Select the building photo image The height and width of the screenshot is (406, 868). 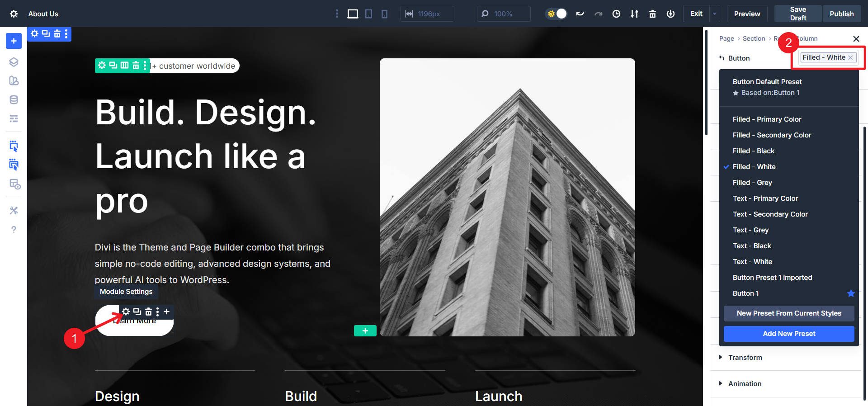tap(507, 197)
